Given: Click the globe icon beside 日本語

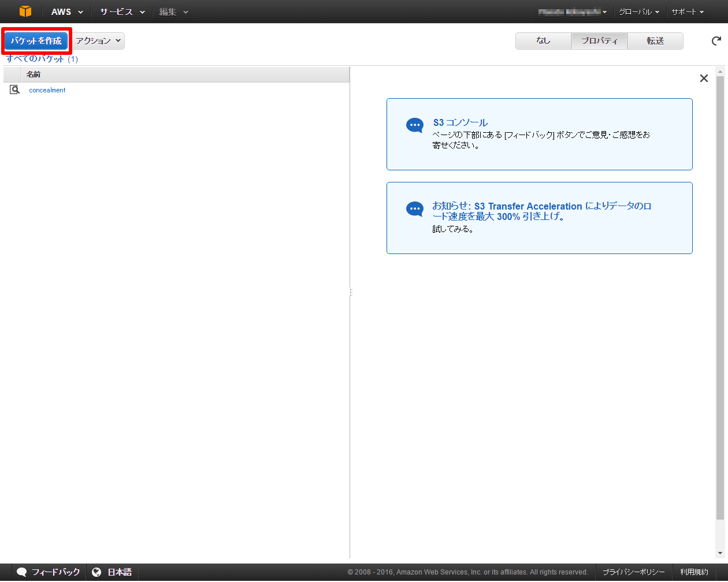Looking at the screenshot, I should click(x=96, y=572).
